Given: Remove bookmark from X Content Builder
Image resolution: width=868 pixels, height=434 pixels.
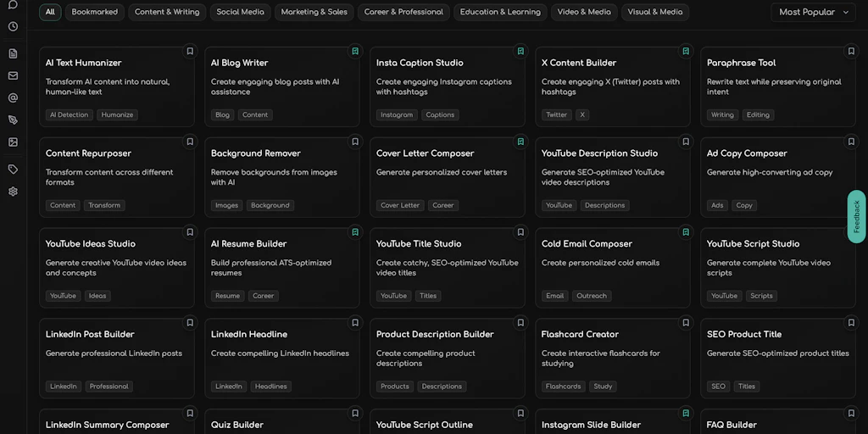Looking at the screenshot, I should tap(686, 52).
